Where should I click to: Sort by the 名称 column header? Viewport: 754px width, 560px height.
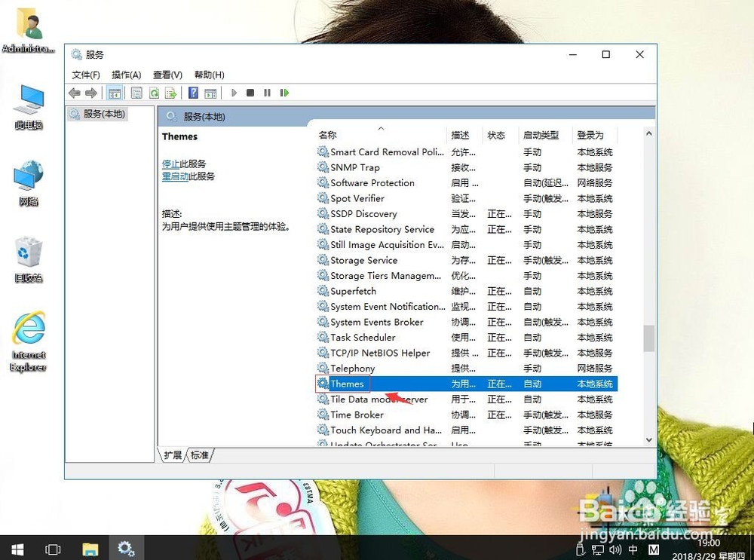(x=382, y=135)
